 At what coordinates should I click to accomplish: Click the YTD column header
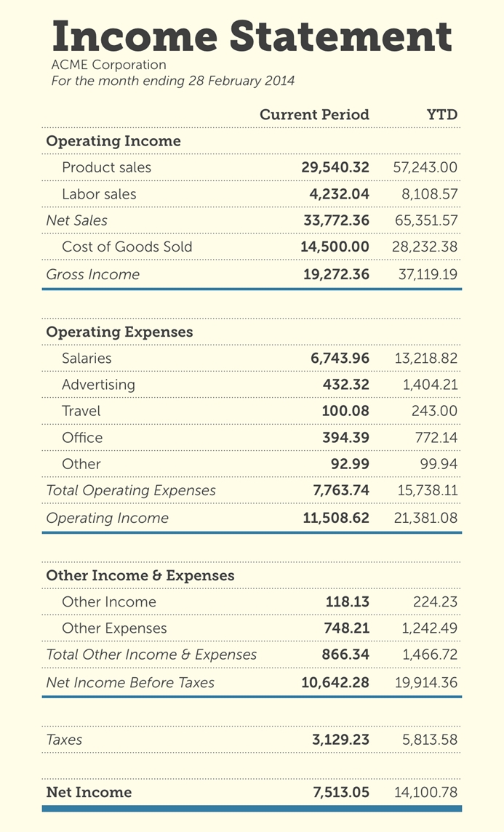click(441, 115)
